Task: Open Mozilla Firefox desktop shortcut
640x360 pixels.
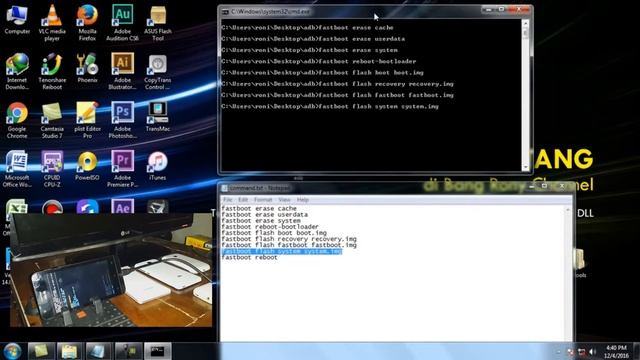Action: point(87,23)
